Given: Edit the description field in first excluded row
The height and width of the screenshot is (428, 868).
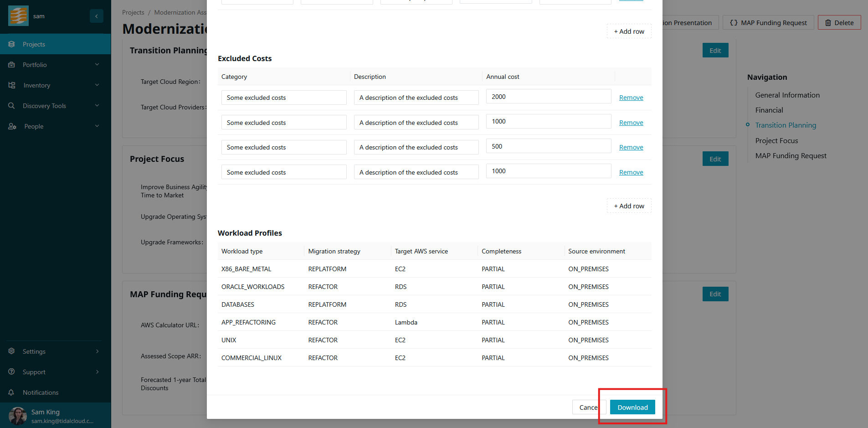Looking at the screenshot, I should click(x=416, y=98).
